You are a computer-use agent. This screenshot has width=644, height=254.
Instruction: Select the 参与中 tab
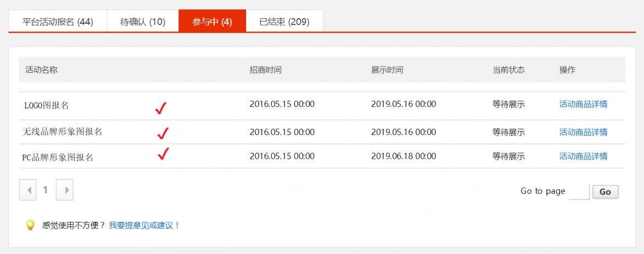point(212,22)
